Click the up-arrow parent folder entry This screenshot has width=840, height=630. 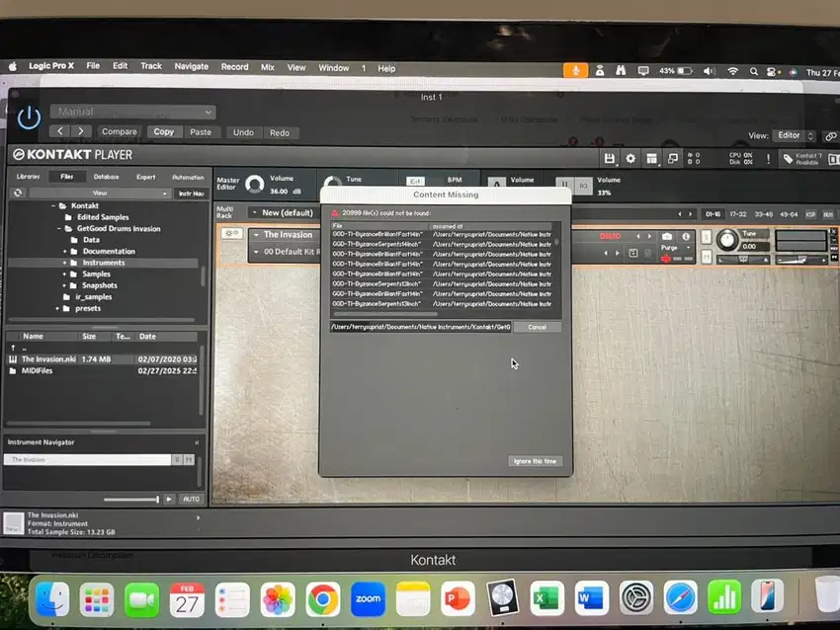pos(13,348)
